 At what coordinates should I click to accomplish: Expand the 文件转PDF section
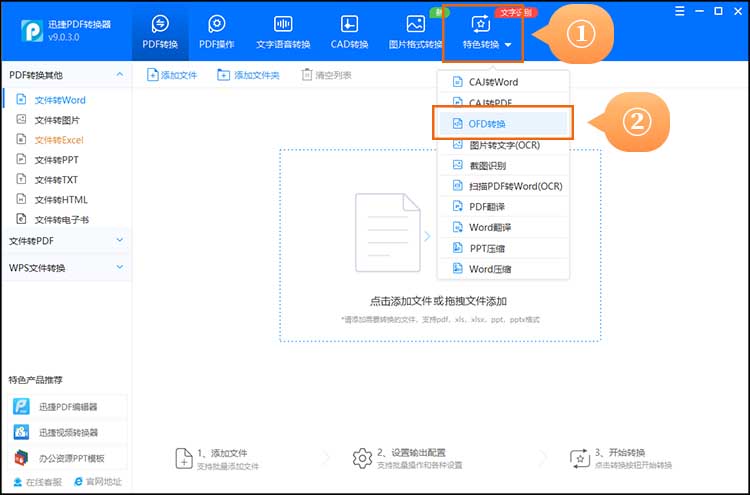click(x=120, y=241)
